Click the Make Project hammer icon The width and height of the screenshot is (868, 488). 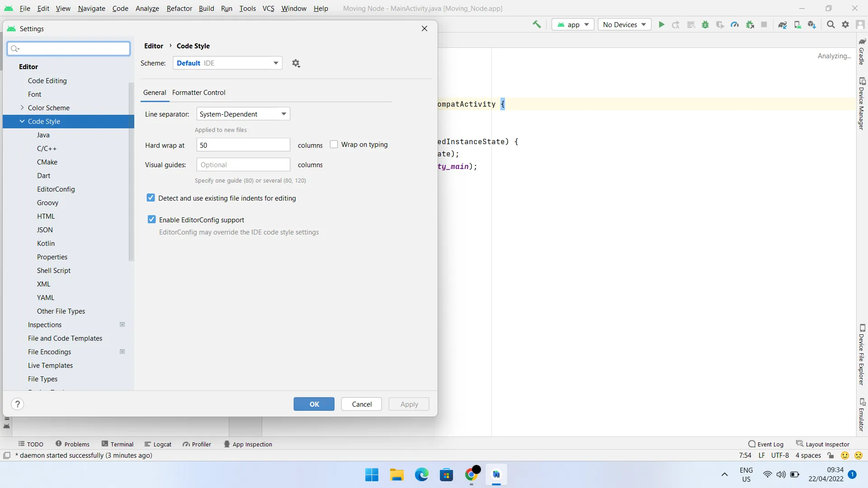537,24
